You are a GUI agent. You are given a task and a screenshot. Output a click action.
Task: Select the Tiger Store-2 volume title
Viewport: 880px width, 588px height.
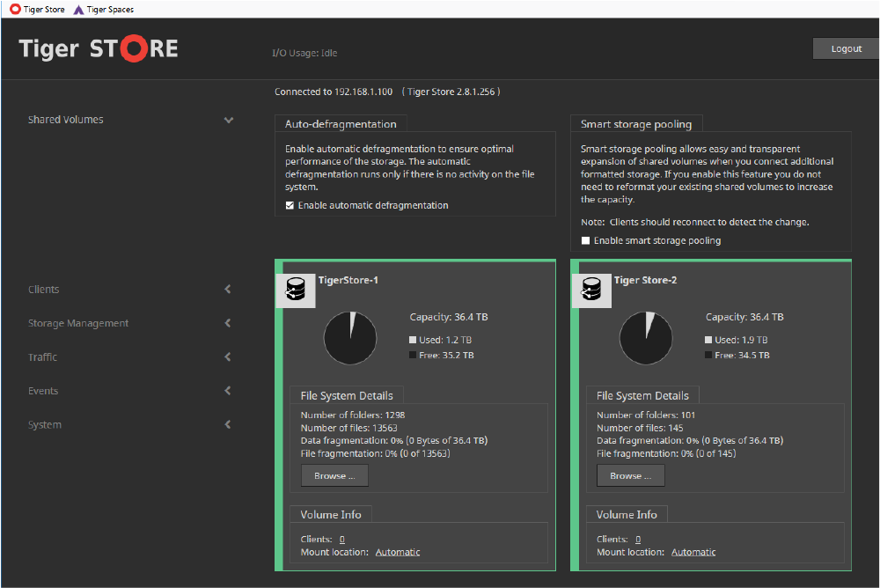pos(645,280)
